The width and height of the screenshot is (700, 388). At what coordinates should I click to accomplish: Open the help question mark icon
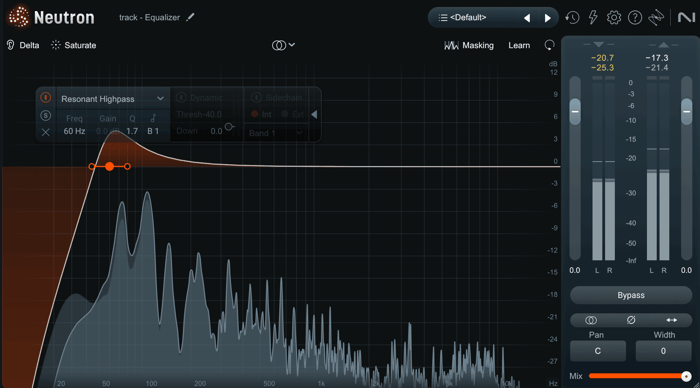pos(635,18)
